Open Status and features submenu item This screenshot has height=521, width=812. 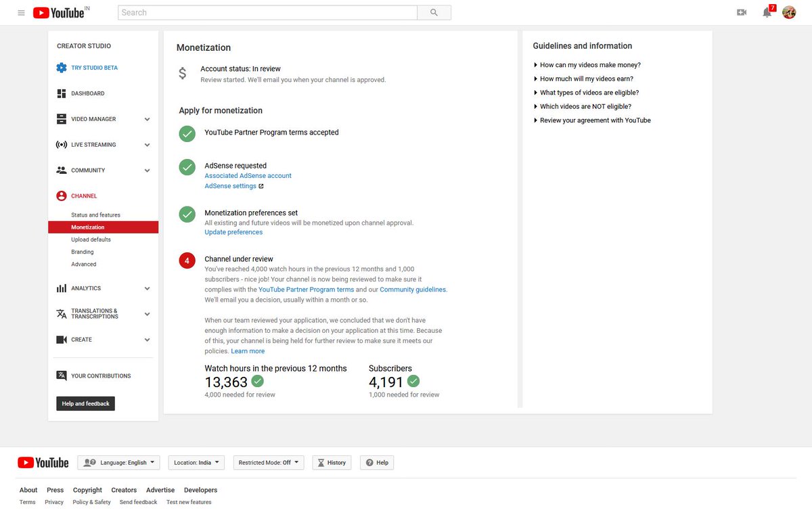(x=95, y=215)
